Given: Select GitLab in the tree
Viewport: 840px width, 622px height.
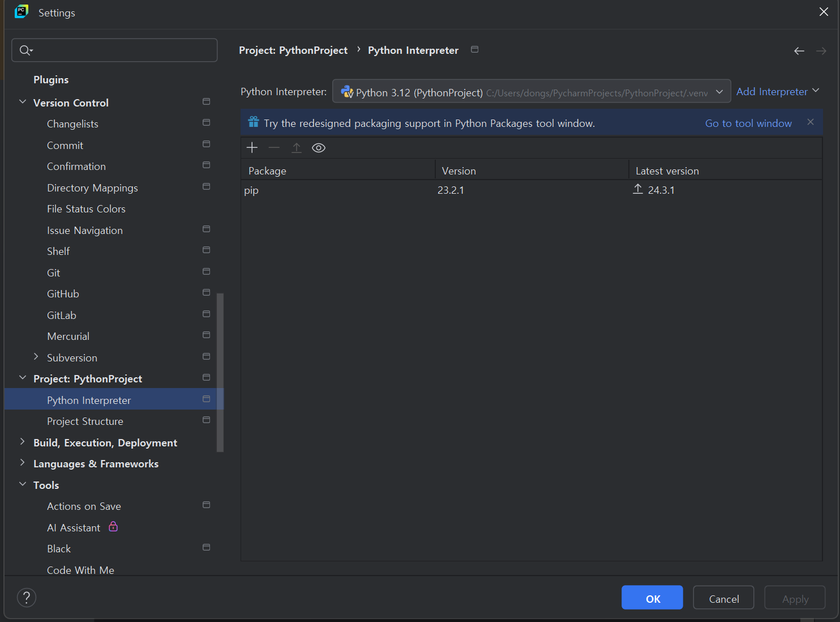Looking at the screenshot, I should [61, 316].
